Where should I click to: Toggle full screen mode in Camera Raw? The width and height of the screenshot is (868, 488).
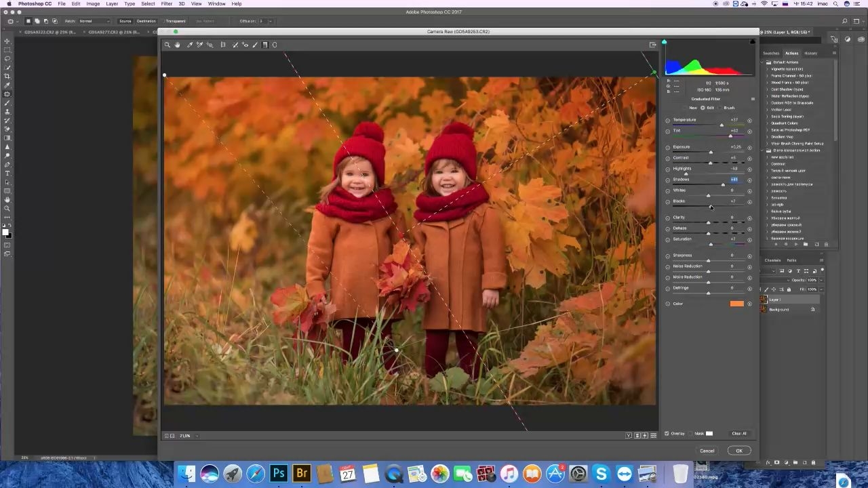point(653,45)
